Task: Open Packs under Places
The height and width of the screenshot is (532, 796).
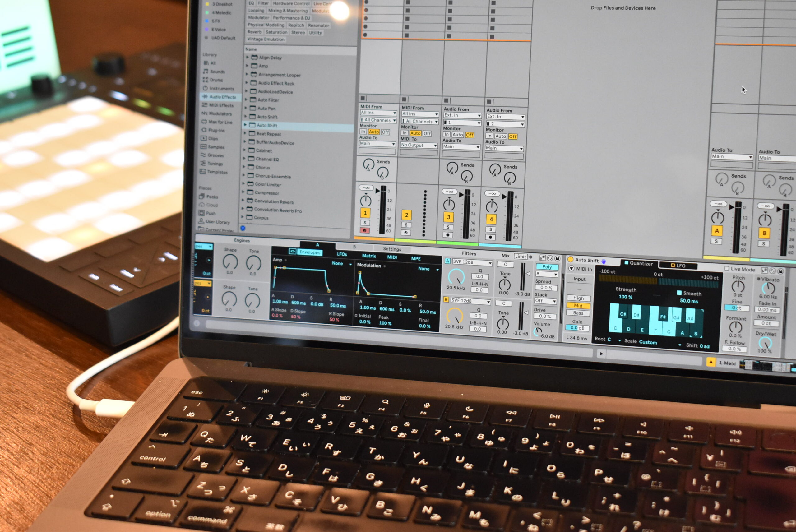Action: pyautogui.click(x=208, y=197)
